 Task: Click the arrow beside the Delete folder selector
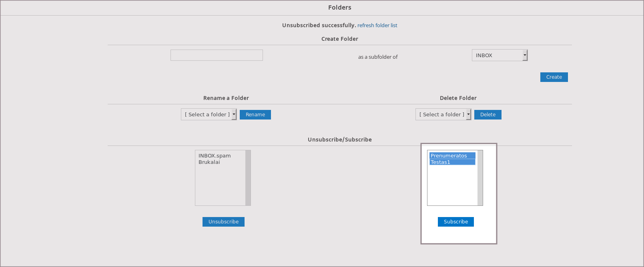469,114
